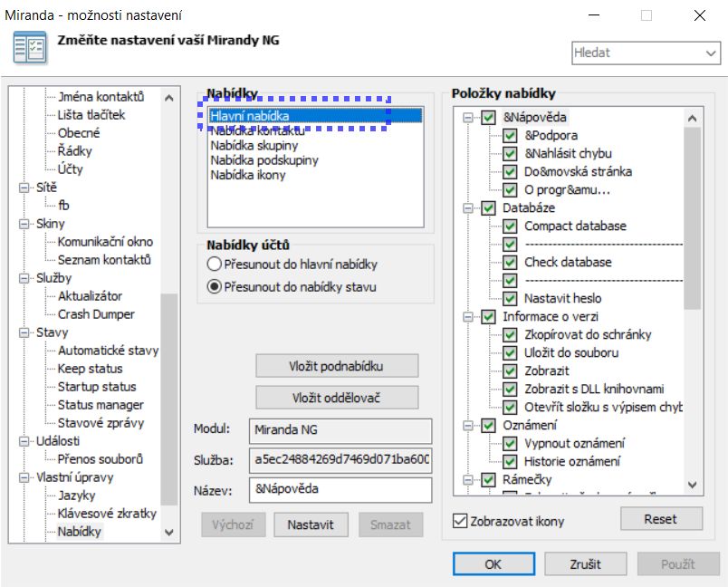
Task: Click the menu items scroll-up arrow
Action: tap(692, 119)
